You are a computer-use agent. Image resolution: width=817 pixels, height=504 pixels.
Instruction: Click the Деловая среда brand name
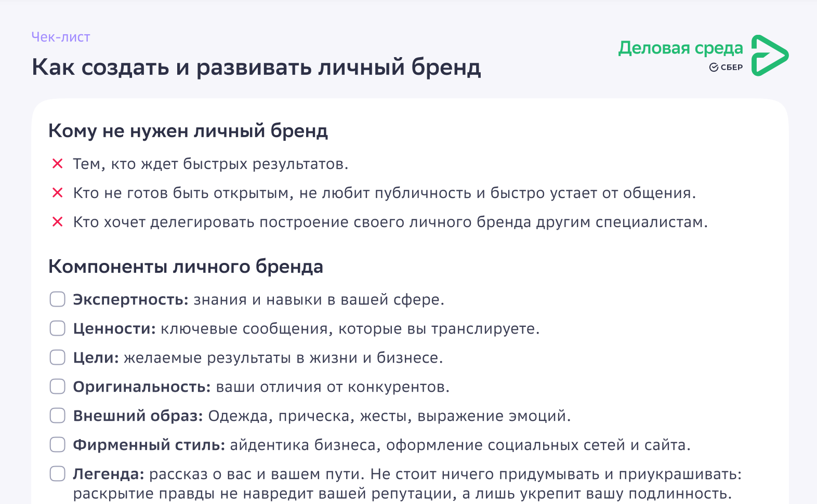click(681, 48)
